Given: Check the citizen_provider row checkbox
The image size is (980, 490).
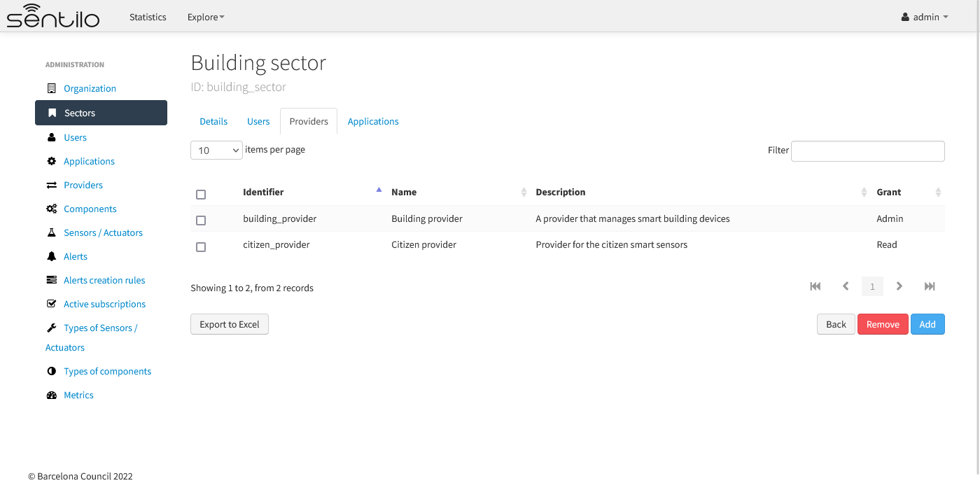Looking at the screenshot, I should (201, 247).
